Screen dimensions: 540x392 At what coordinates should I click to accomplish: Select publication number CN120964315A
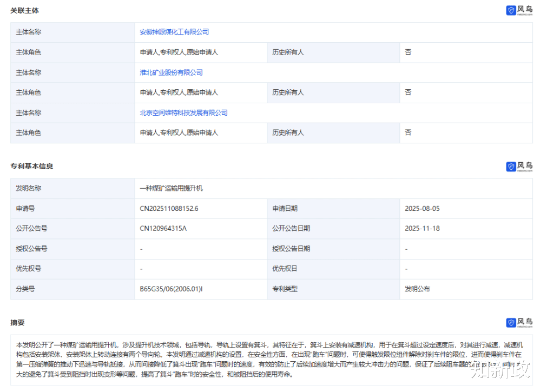(x=163, y=229)
